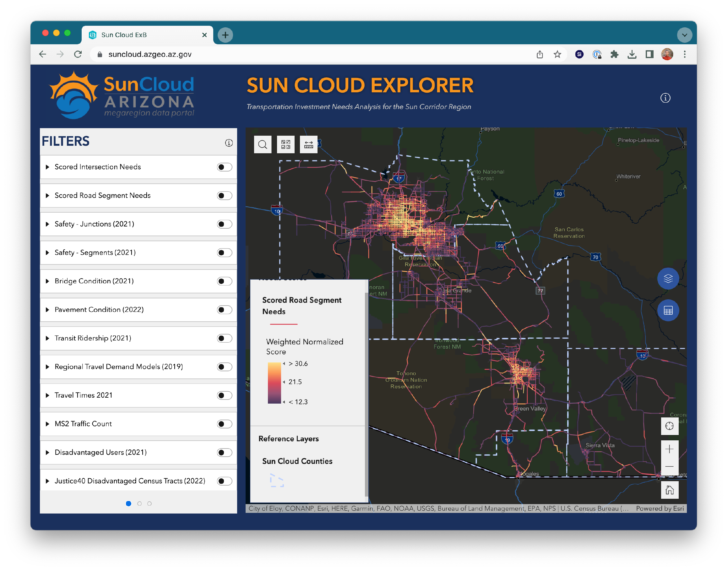The height and width of the screenshot is (571, 728).
Task: Toggle Regional Travel Demand Models switch
Action: (x=224, y=367)
